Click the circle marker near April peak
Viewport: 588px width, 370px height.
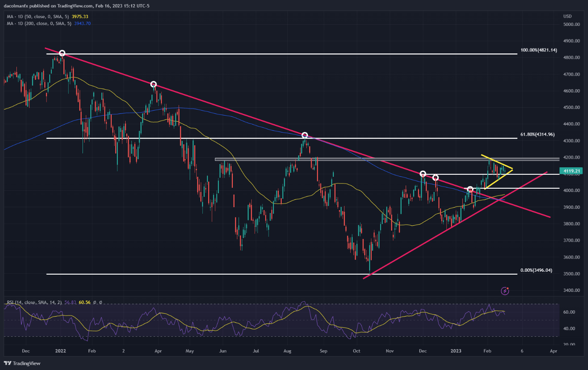coord(154,85)
